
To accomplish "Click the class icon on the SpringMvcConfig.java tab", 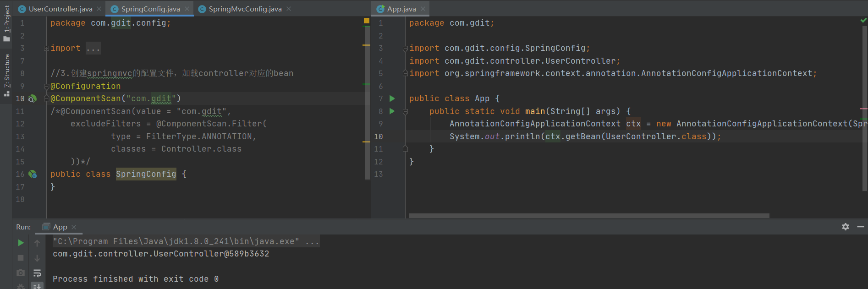I will point(202,9).
